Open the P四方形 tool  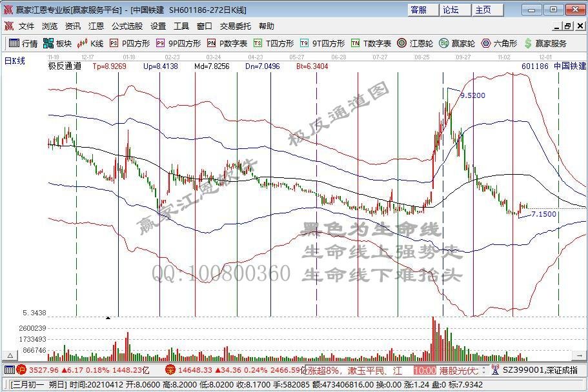(x=129, y=43)
